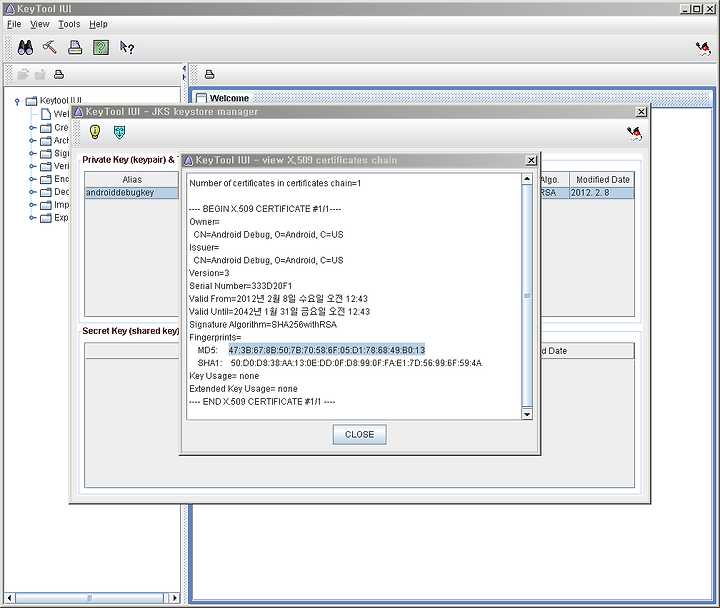The width and height of the screenshot is (720, 608).
Task: Open the Tools menu
Action: pos(69,24)
